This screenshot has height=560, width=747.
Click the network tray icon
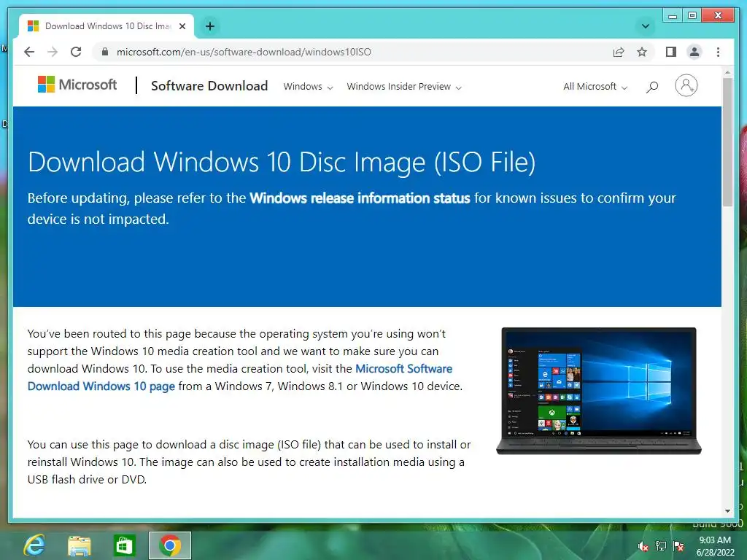coord(661,546)
